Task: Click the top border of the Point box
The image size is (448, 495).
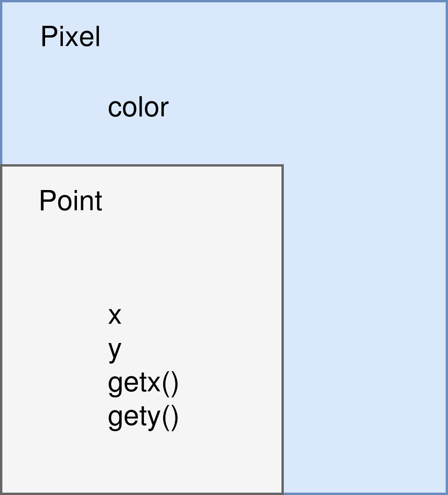Action: pyautogui.click(x=141, y=165)
